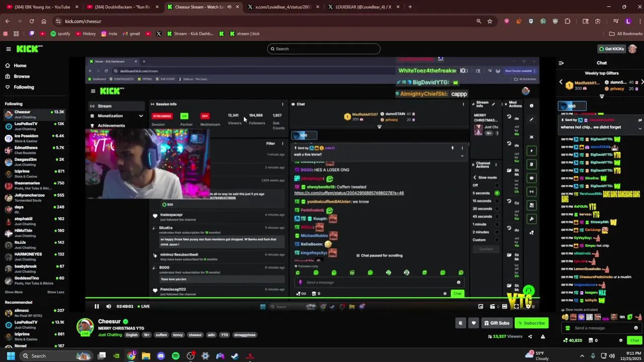
Task: Switch to the LOUIEBEAR X profile tab
Action: [364, 7]
